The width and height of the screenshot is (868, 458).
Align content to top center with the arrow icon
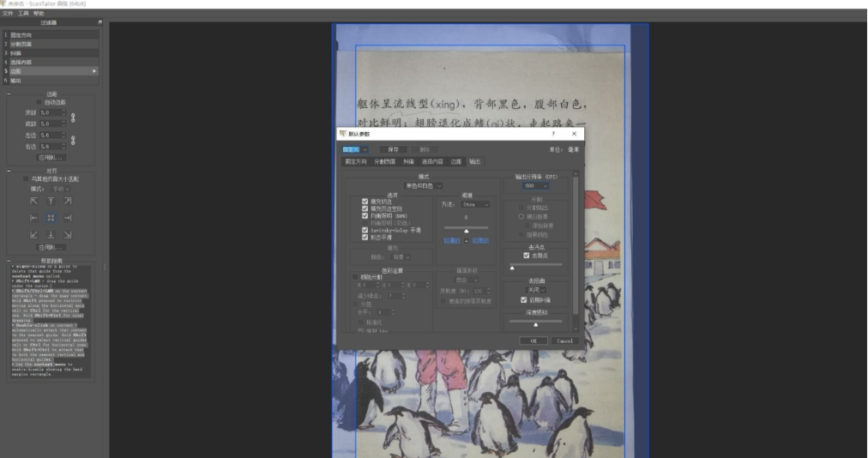tap(51, 201)
